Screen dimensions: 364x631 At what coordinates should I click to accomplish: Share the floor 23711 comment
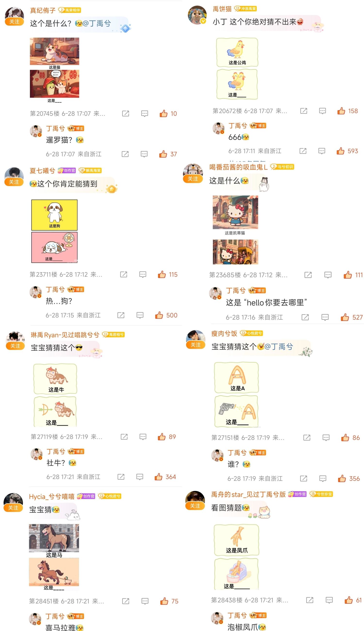[x=124, y=274]
